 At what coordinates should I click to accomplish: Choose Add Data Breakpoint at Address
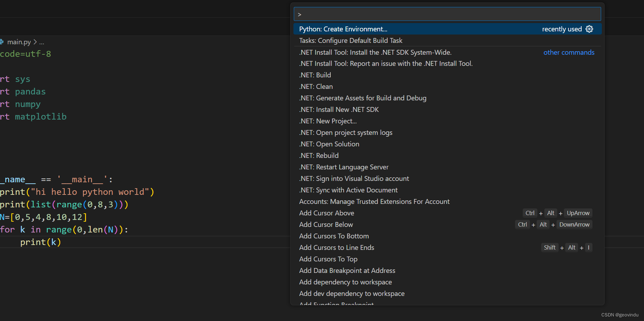click(347, 270)
